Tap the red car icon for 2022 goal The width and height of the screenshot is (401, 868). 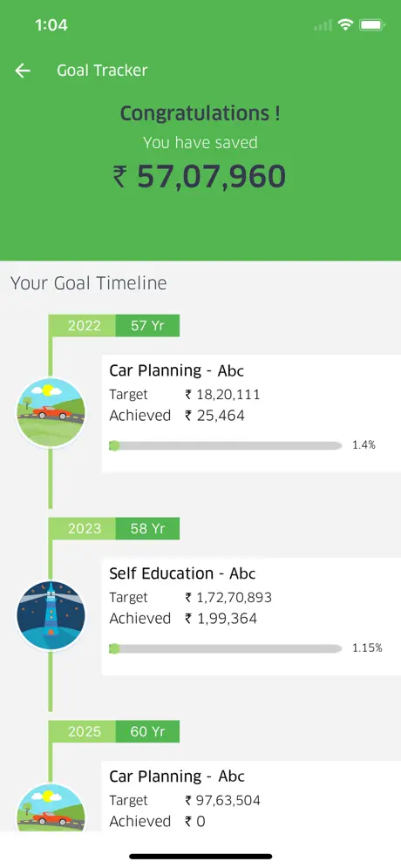pyautogui.click(x=51, y=412)
